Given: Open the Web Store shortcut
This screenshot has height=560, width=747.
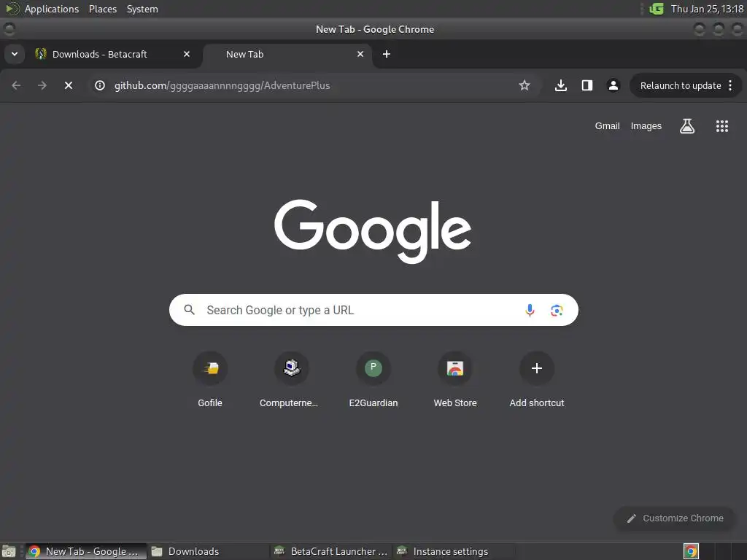Looking at the screenshot, I should click(455, 379).
